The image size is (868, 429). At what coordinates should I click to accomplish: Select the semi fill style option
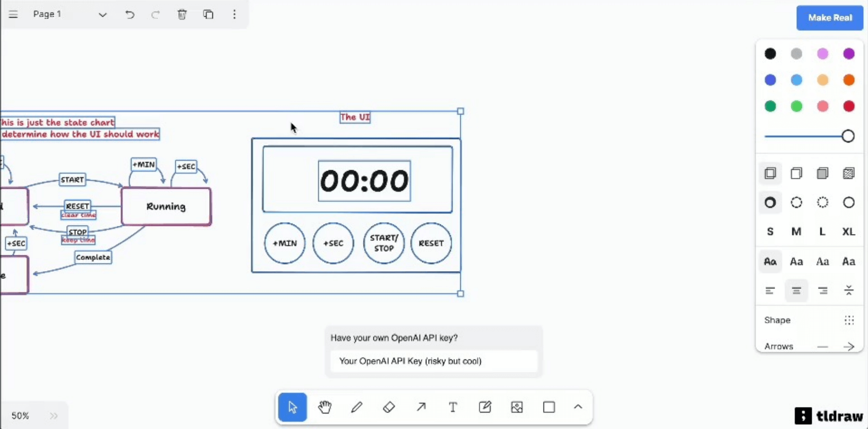pos(797,173)
